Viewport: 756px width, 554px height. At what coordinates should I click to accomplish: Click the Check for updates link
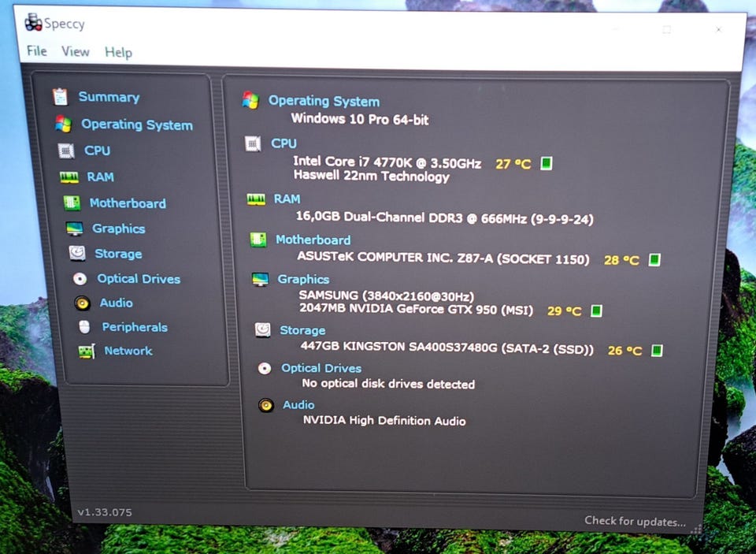(x=635, y=521)
